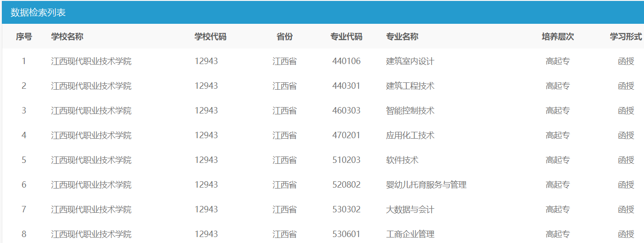Click school code 12943 in 婴幼儿托育服务与管理 row
644x243 pixels.
(206, 184)
